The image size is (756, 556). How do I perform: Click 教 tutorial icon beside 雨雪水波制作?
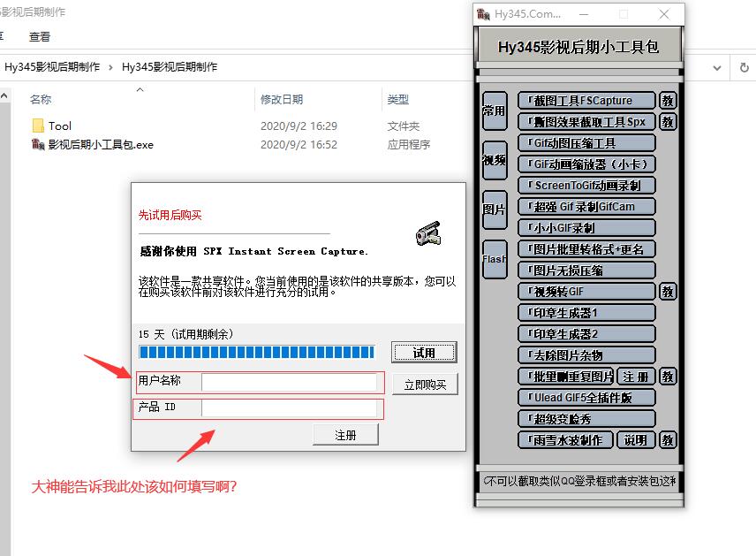(668, 440)
